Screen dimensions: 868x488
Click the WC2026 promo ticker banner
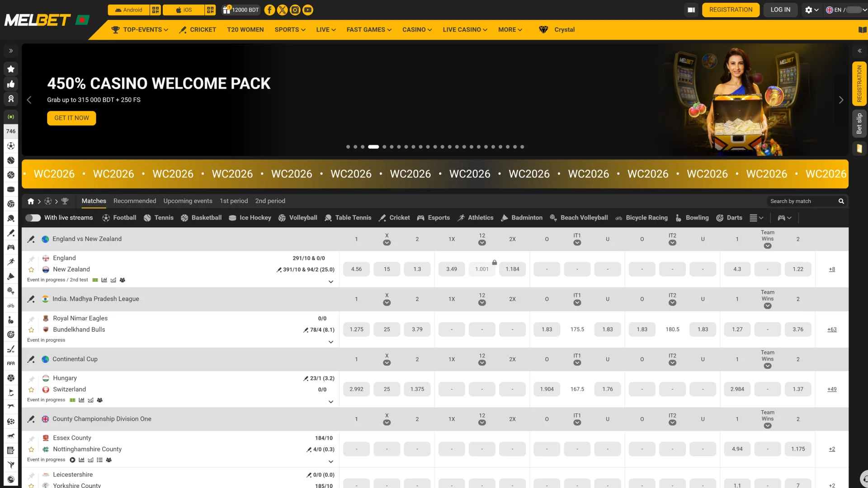click(435, 174)
